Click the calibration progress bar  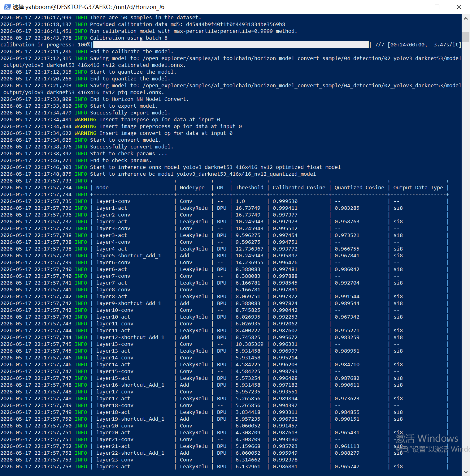click(x=231, y=45)
